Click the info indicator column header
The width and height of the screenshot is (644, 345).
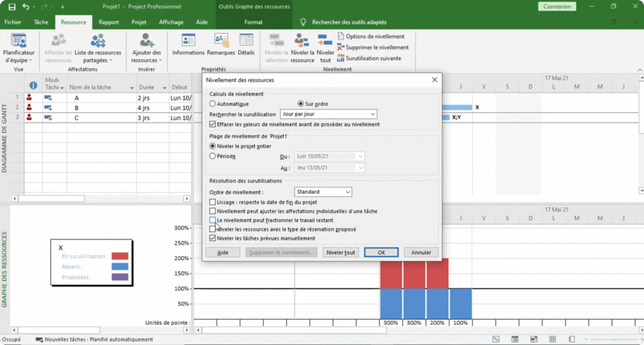(x=33, y=86)
